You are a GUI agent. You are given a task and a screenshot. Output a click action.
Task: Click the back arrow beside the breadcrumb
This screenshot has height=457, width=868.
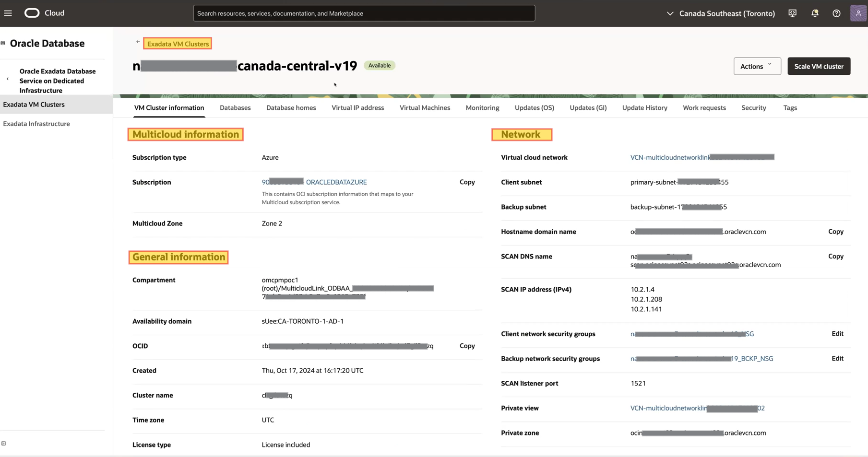[x=138, y=42]
